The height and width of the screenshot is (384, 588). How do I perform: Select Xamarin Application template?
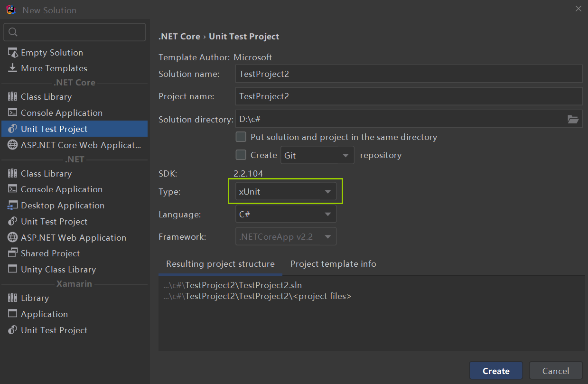[x=75, y=314]
